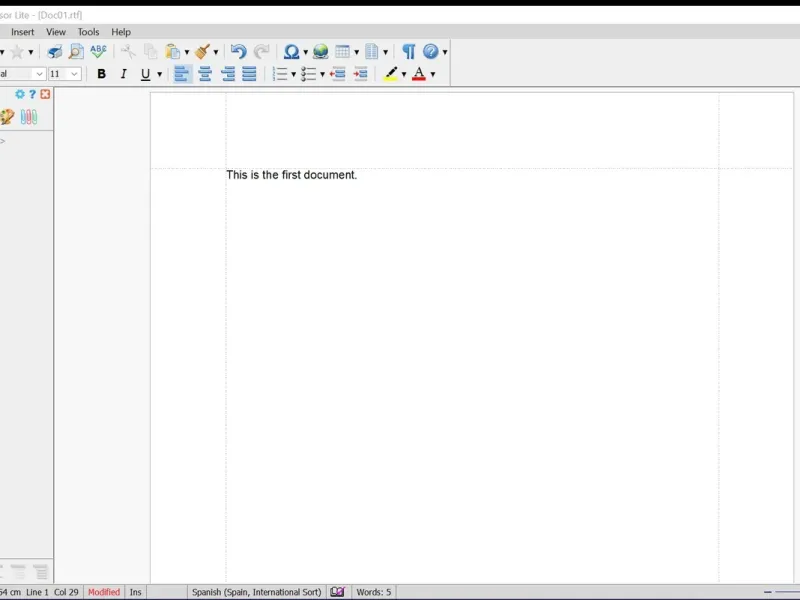Close the side panel with red X
This screenshot has width=800, height=600.
point(45,94)
